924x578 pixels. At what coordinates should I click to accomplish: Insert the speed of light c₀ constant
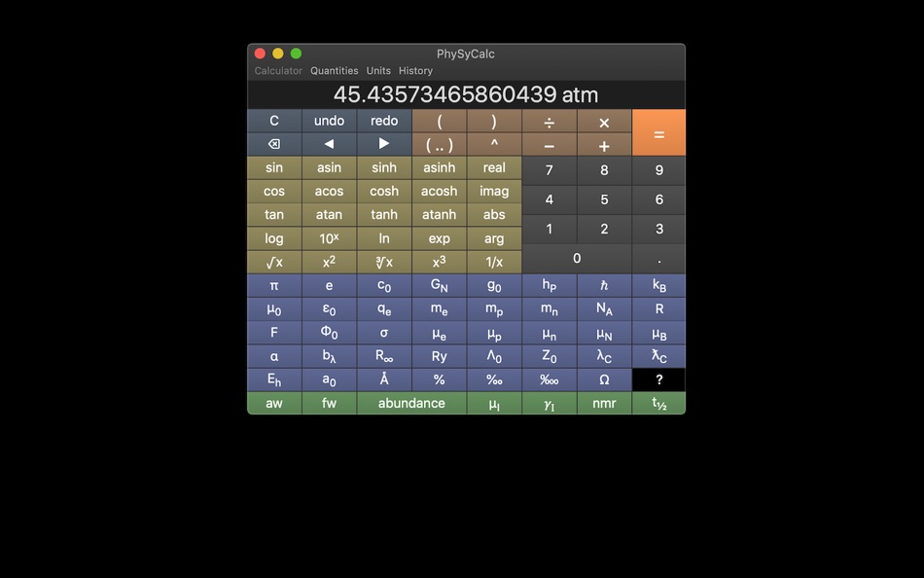(x=383, y=285)
